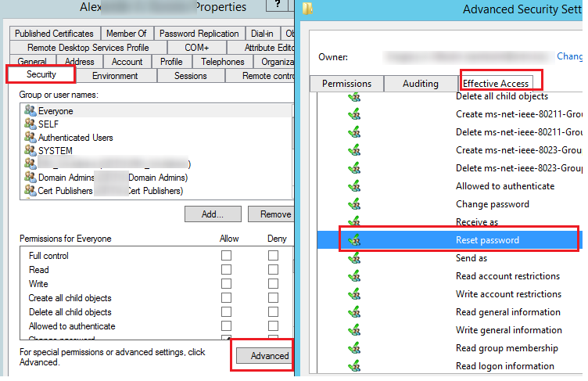Select the Domain Admins group icon
Image resolution: width=588 pixels, height=381 pixels.
(x=30, y=178)
